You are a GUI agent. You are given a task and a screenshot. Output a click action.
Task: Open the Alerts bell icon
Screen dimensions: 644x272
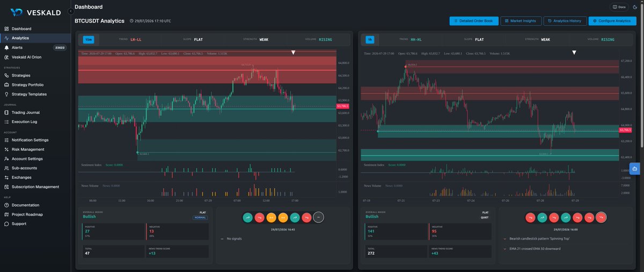(x=6, y=47)
